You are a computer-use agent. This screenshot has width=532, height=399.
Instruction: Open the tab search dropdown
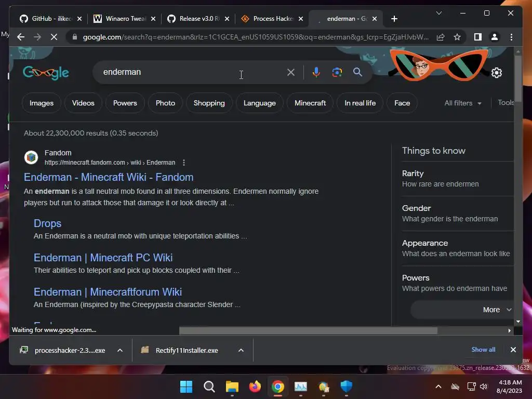point(438,13)
